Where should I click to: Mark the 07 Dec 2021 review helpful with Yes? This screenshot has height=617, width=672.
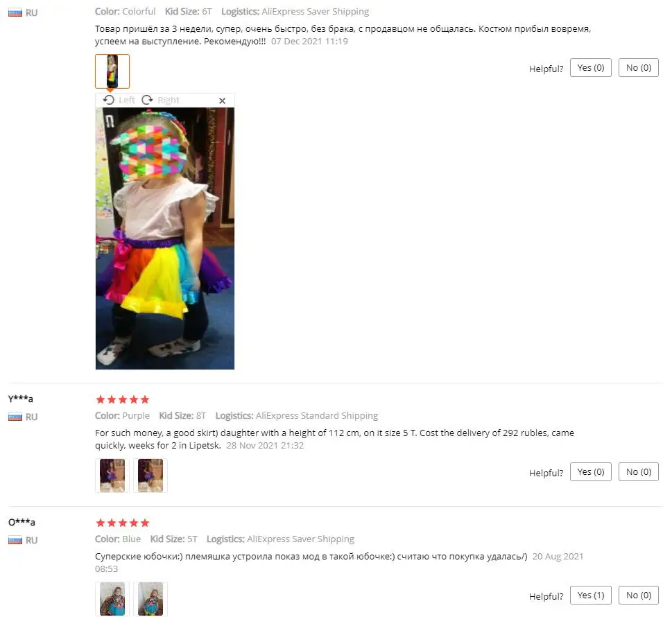pos(591,68)
